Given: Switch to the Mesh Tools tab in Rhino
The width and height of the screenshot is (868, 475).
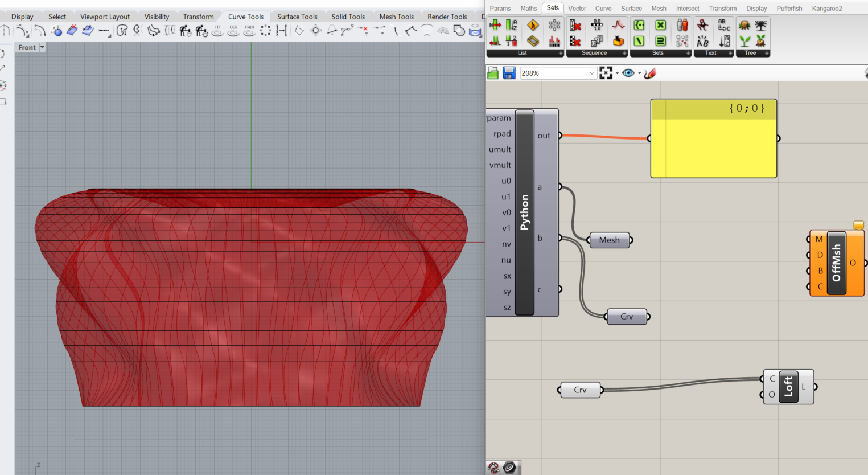Looking at the screenshot, I should pos(397,17).
